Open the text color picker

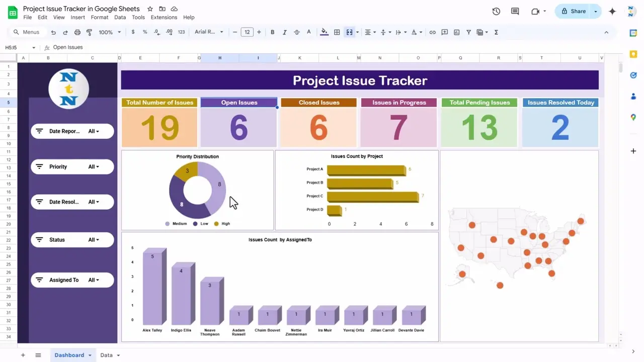309,32
